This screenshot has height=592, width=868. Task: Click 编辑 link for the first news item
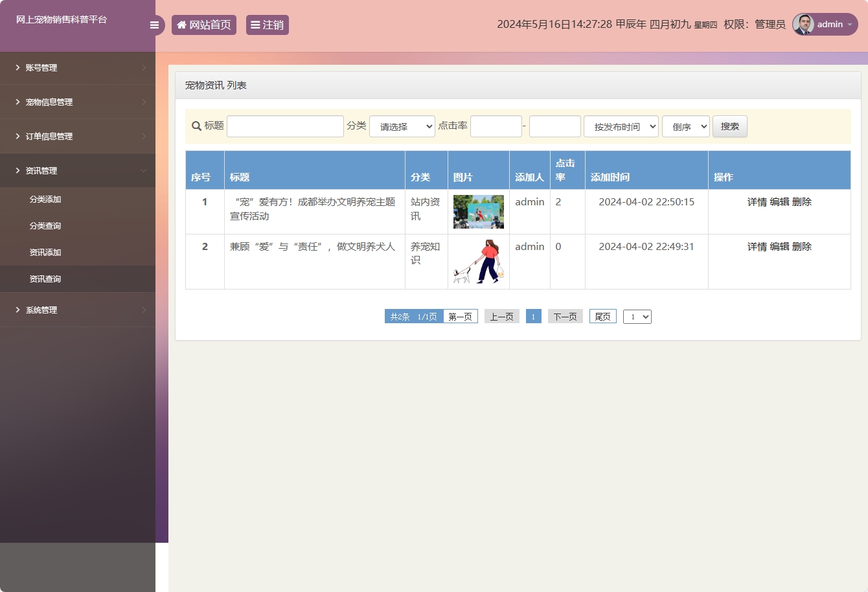point(779,201)
